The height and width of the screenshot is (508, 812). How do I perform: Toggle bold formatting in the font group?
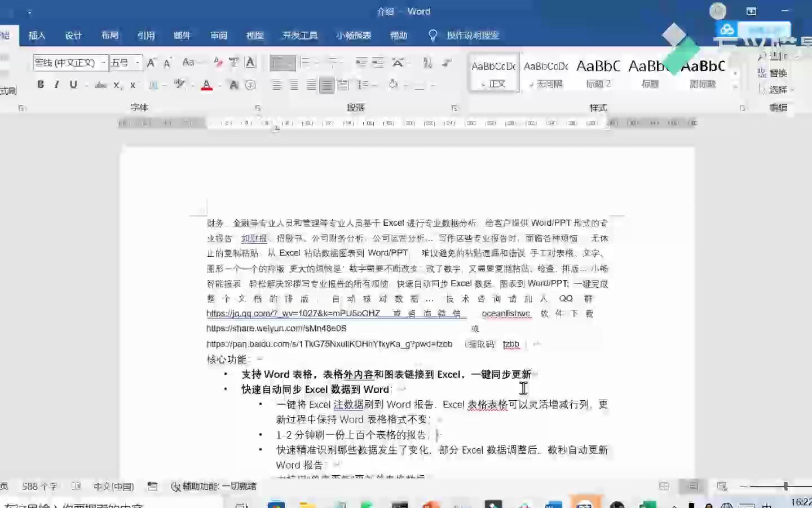coord(41,85)
